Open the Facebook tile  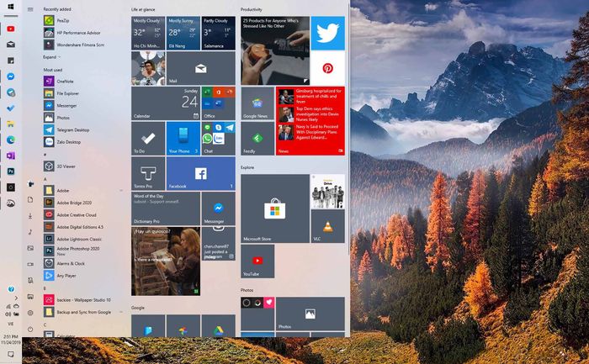coord(200,173)
